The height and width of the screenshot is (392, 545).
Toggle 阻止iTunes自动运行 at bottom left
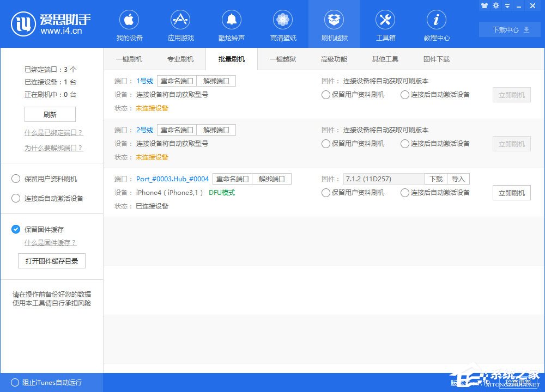(x=16, y=383)
